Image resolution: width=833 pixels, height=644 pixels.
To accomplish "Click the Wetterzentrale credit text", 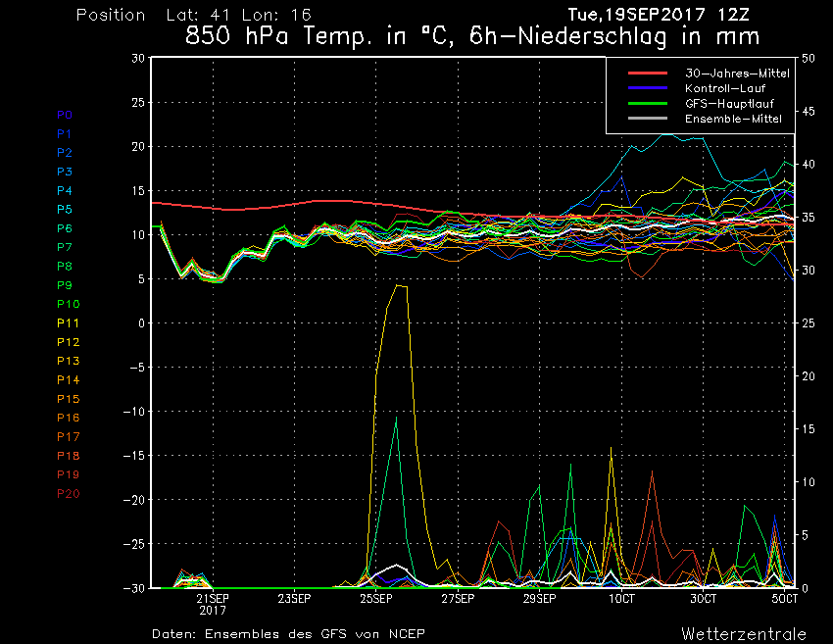I will coord(744,633).
